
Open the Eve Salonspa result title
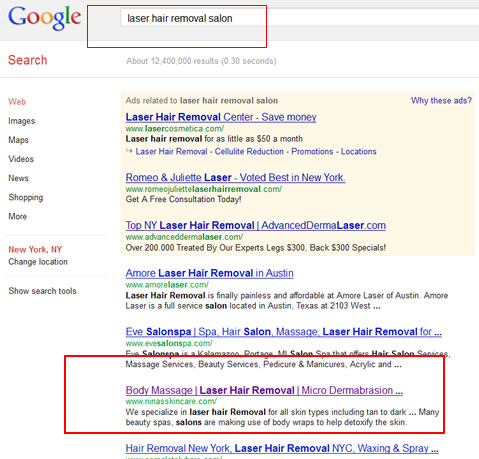tap(284, 332)
